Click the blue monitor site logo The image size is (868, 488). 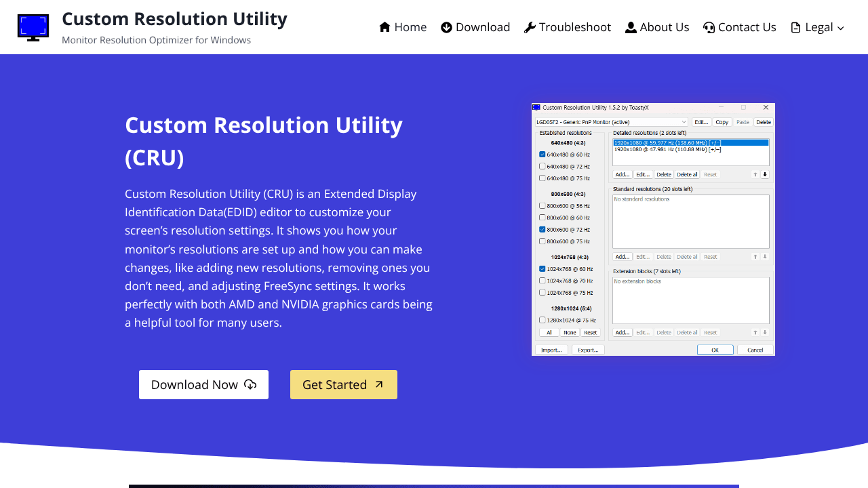pos(33,27)
